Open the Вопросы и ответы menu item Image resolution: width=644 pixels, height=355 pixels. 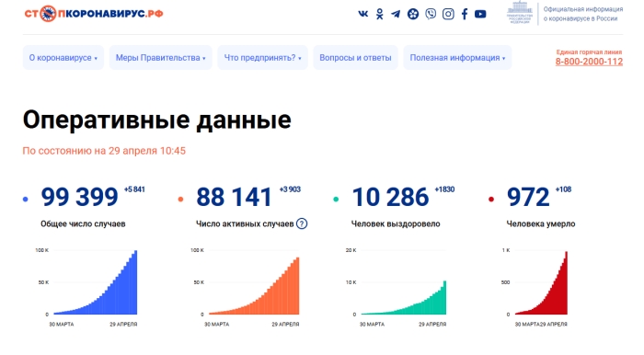pyautogui.click(x=355, y=58)
